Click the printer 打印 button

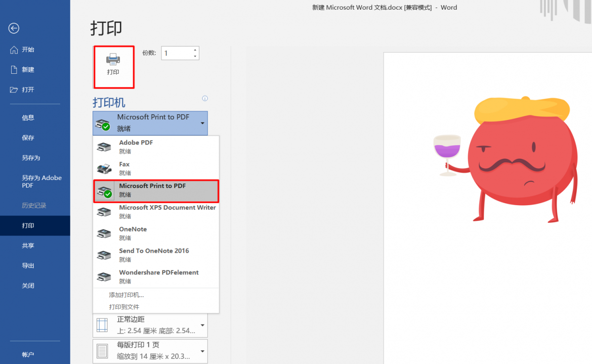(x=114, y=67)
